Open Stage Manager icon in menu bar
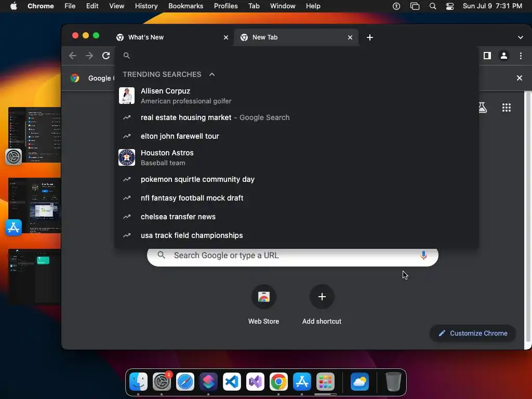 pos(415,6)
